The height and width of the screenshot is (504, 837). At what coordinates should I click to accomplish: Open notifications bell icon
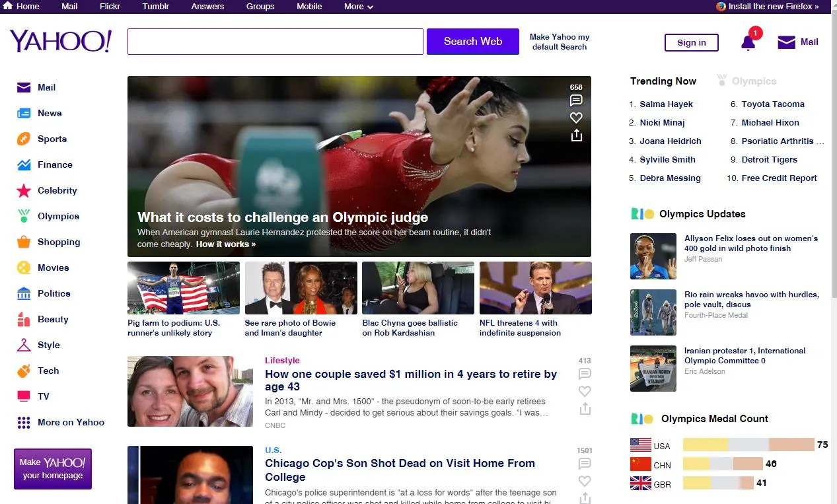(748, 42)
